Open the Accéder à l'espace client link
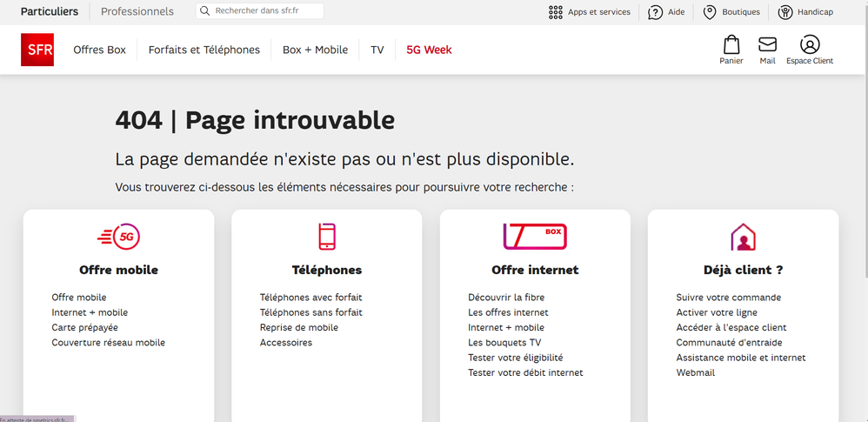 (x=731, y=327)
